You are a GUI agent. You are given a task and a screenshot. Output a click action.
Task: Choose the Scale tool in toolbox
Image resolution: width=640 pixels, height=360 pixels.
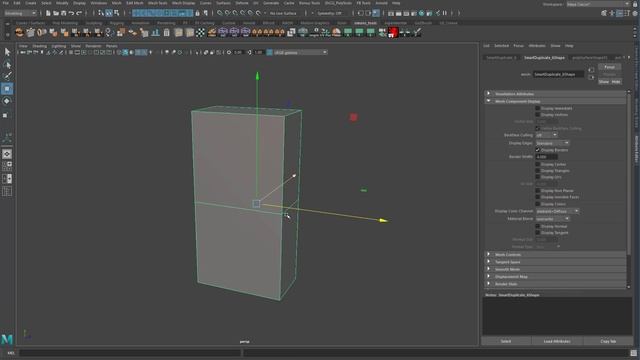pyautogui.click(x=5, y=116)
